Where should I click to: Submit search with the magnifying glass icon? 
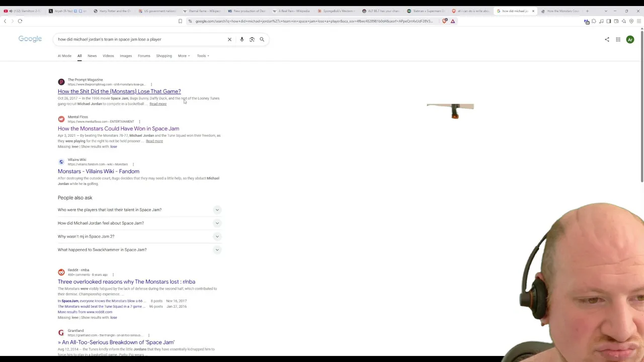click(262, 39)
